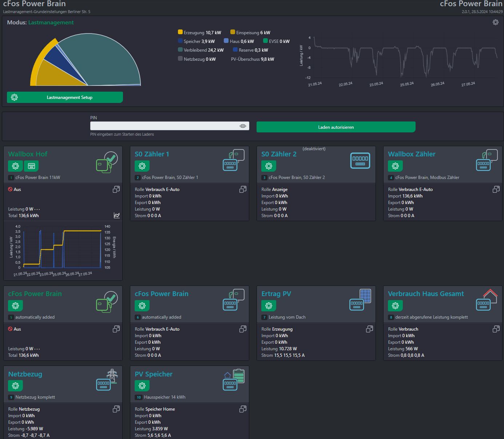
Task: Expand the PV Speicher tile
Action: 243,409
